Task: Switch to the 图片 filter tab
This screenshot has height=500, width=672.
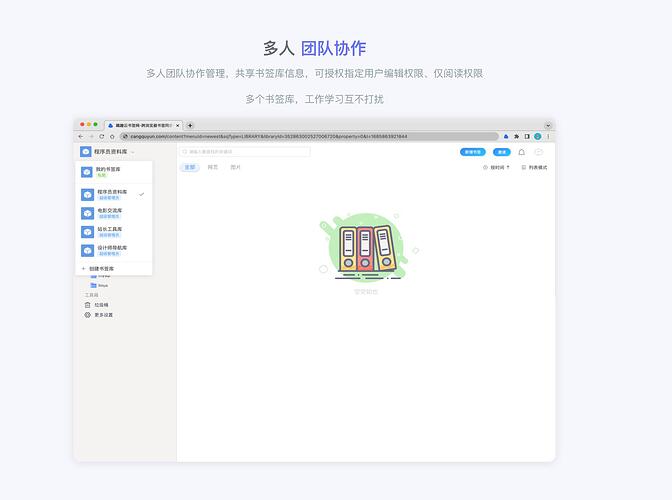Action: click(x=236, y=168)
